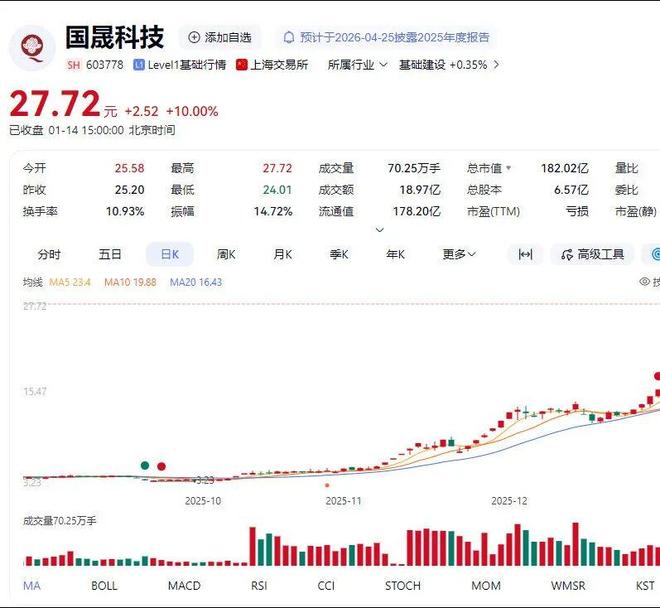Viewport: 660px width, 608px height.
Task: Click MA10 19.88 moving average label
Action: (130, 282)
